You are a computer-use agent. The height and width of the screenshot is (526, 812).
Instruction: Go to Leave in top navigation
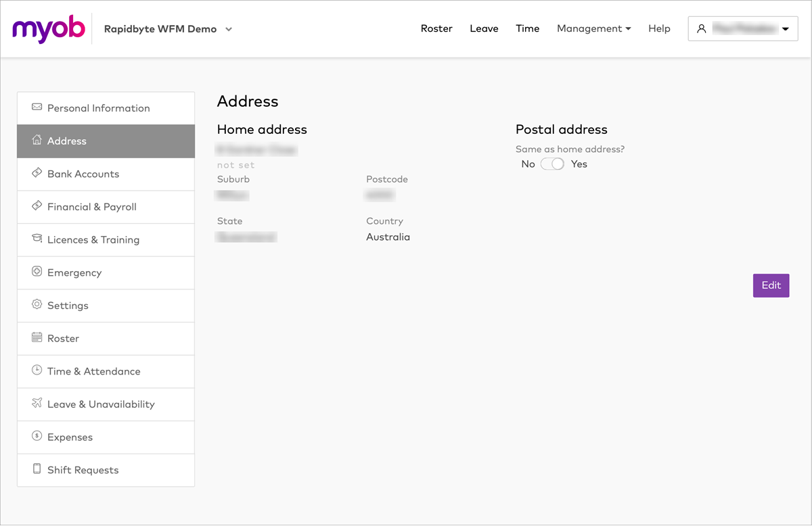point(484,28)
